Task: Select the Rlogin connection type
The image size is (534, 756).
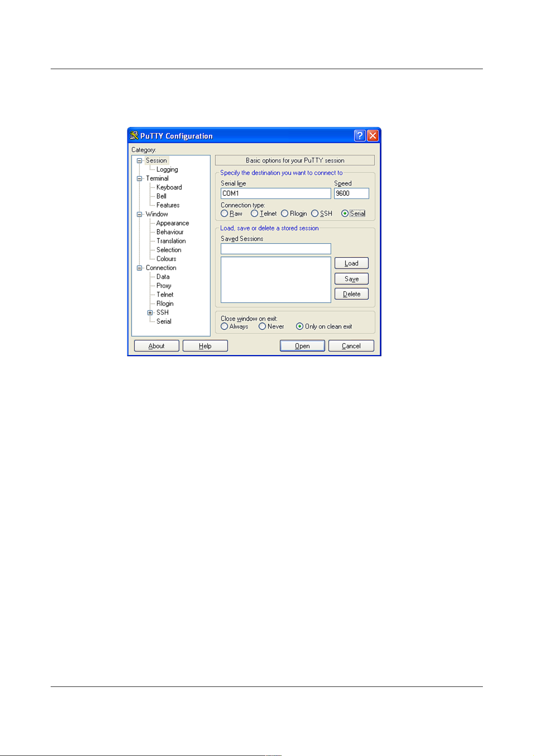Action: coord(294,214)
